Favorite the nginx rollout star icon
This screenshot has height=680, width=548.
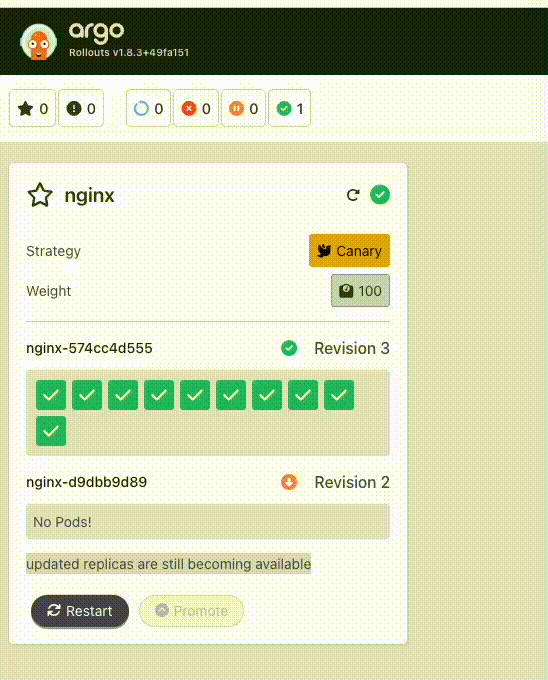click(x=40, y=195)
